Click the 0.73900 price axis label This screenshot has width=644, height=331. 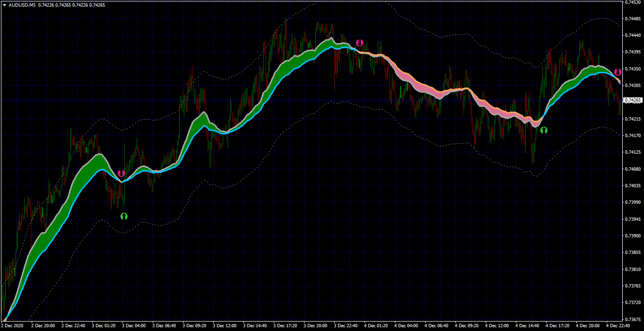pyautogui.click(x=633, y=236)
